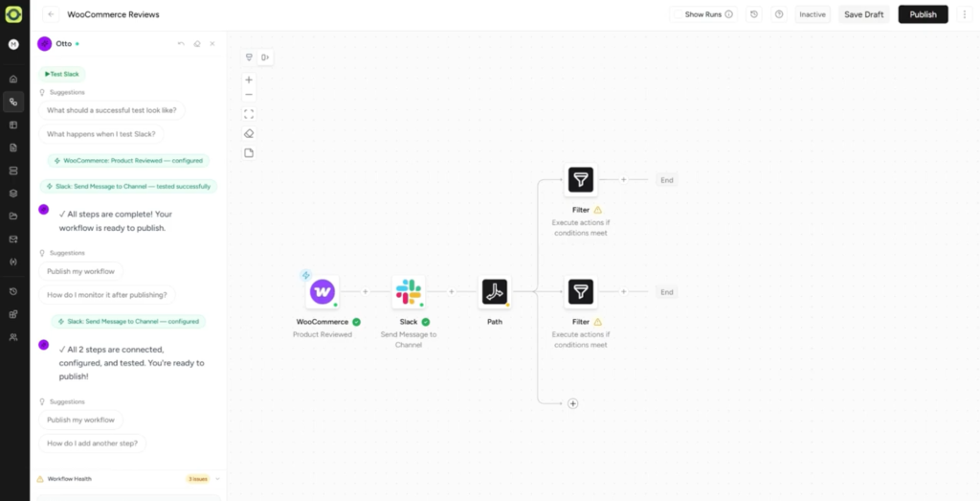Click the canvas eraser tool
Image resolution: width=980 pixels, height=501 pixels.
coord(249,133)
